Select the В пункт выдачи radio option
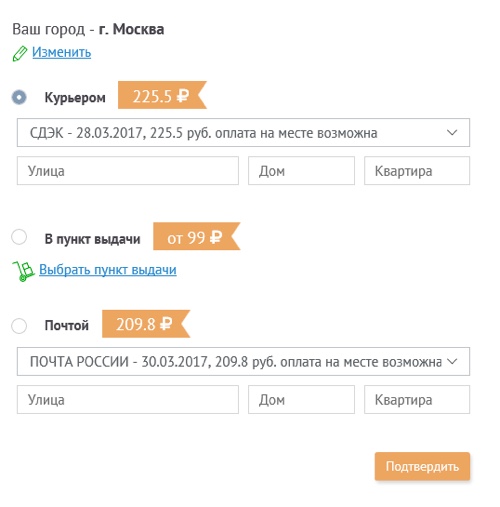 coord(19,237)
